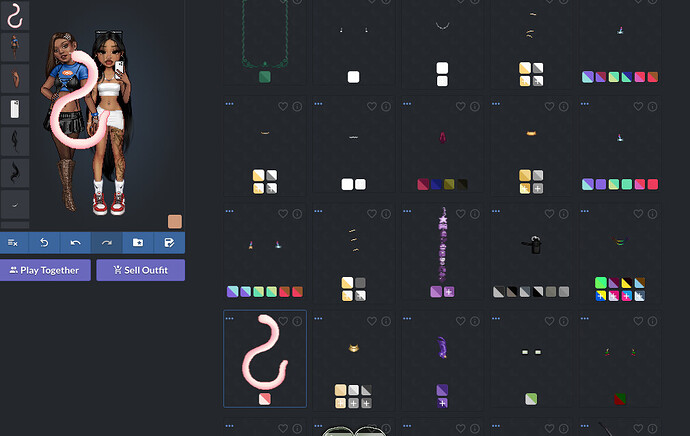Open three-dot menu on pink worm item
Viewport: 690px width, 436px height.
click(230, 318)
